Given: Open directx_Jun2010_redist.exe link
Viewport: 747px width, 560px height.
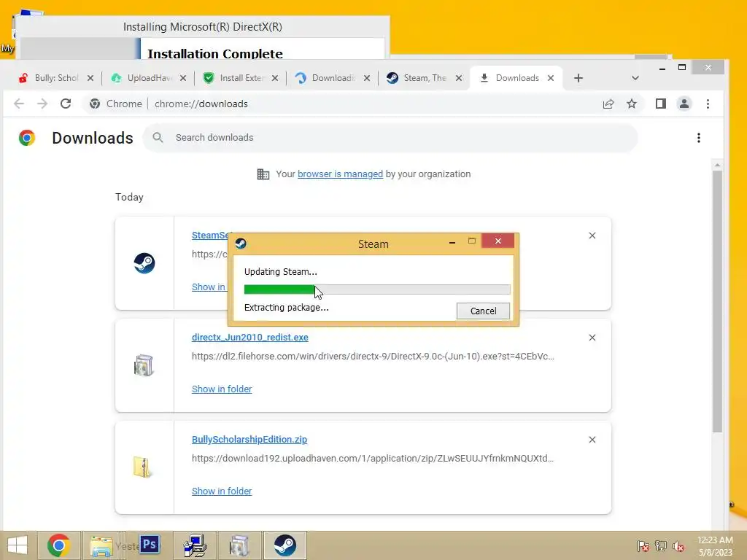Looking at the screenshot, I should pos(250,338).
